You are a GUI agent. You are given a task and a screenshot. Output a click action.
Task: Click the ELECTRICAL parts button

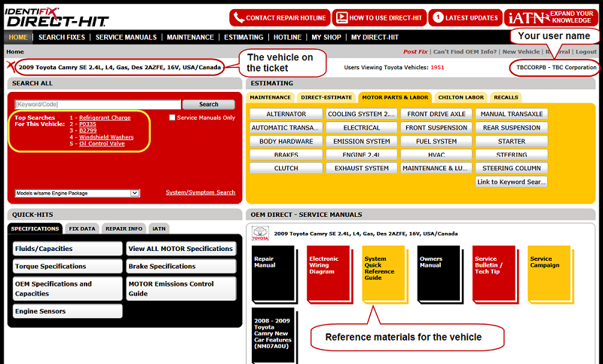pyautogui.click(x=362, y=127)
